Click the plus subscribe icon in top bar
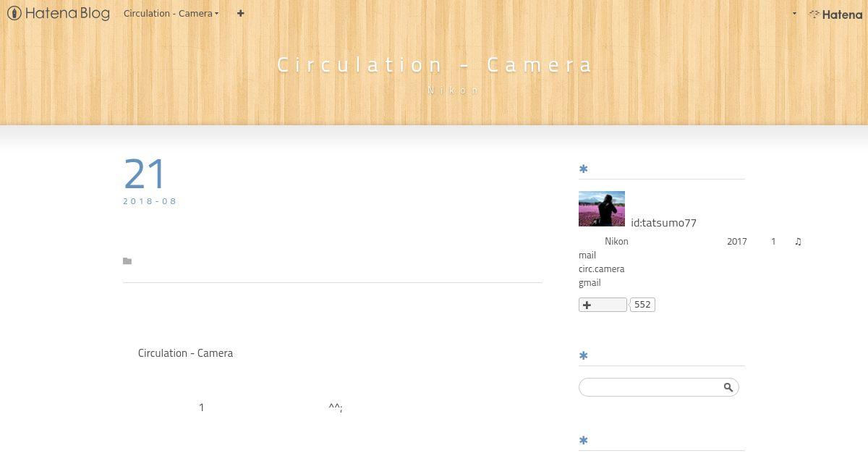868x456 pixels. tap(240, 13)
